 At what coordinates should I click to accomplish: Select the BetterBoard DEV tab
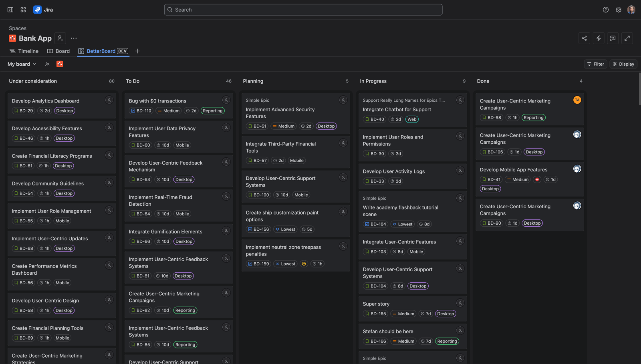103,51
